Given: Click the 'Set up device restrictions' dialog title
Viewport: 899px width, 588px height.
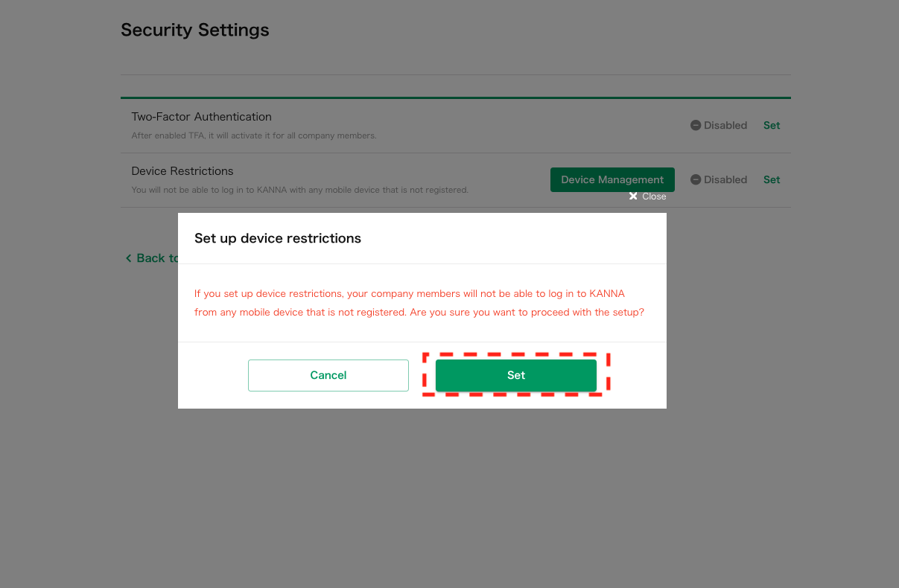Looking at the screenshot, I should (x=277, y=238).
